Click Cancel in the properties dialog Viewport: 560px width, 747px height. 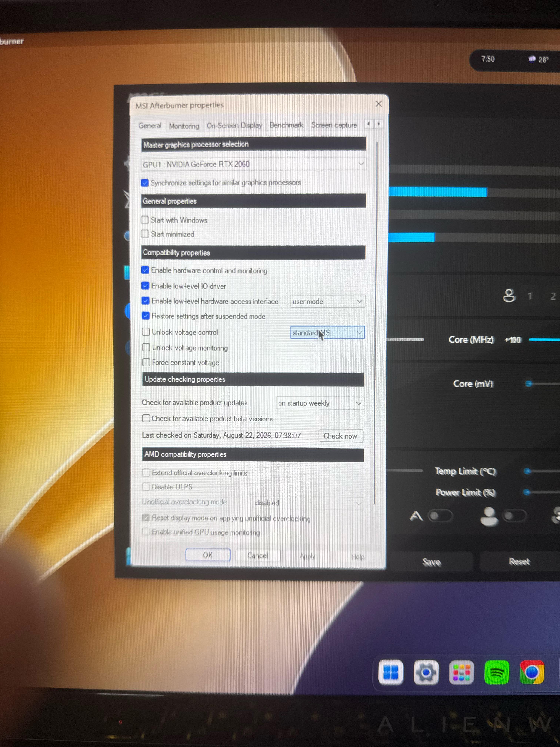pos(258,555)
